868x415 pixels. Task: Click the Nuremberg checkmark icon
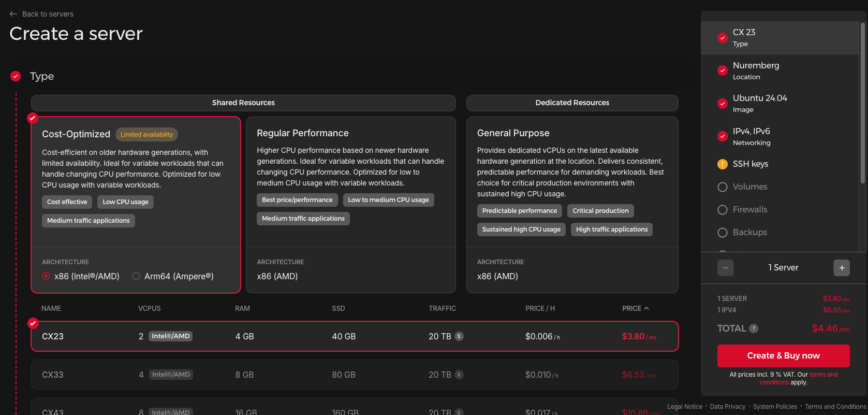[723, 70]
